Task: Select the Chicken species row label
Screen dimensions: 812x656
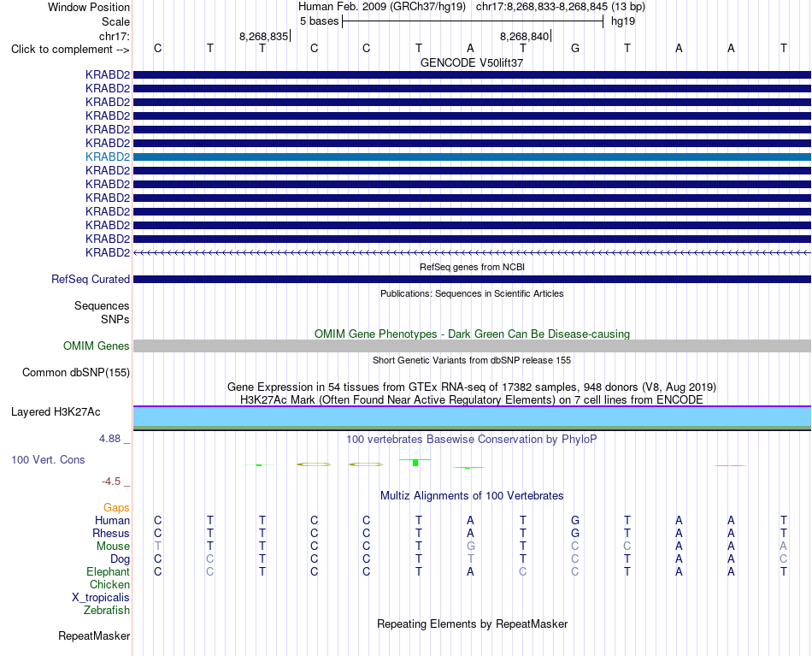Action: tap(109, 584)
